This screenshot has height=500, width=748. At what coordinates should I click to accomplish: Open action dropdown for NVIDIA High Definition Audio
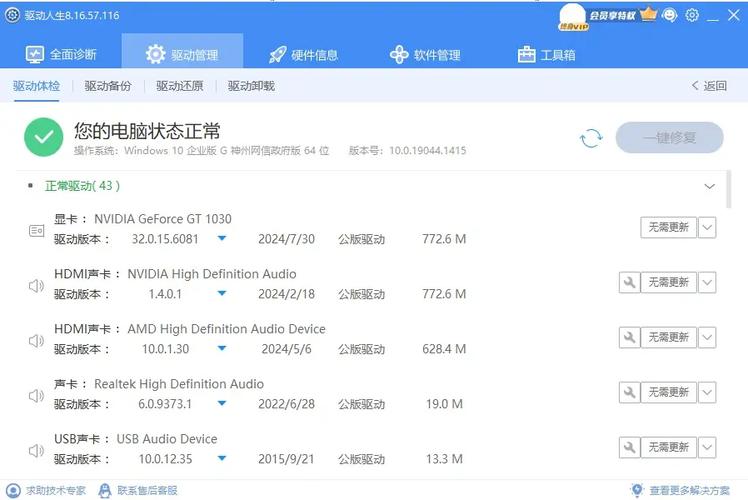click(707, 282)
